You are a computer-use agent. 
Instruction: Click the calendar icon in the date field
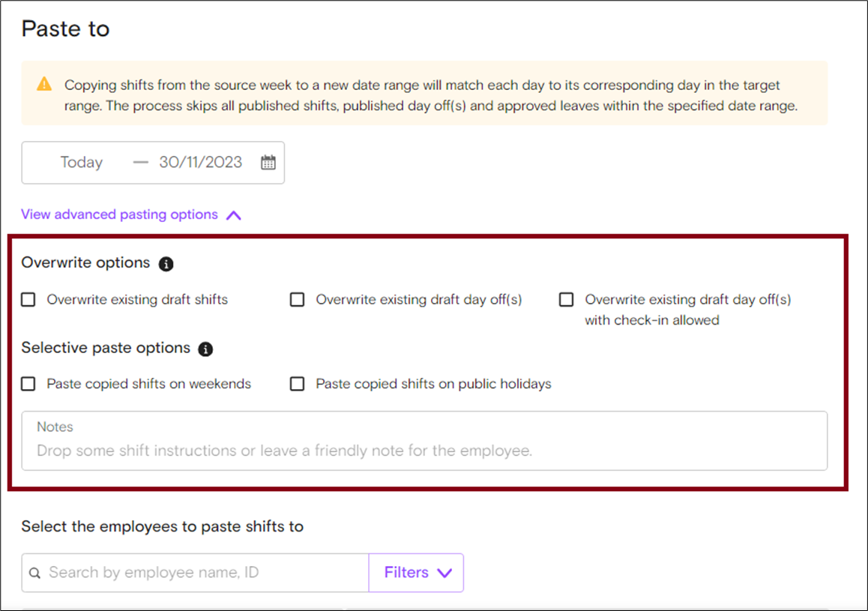pyautogui.click(x=268, y=163)
